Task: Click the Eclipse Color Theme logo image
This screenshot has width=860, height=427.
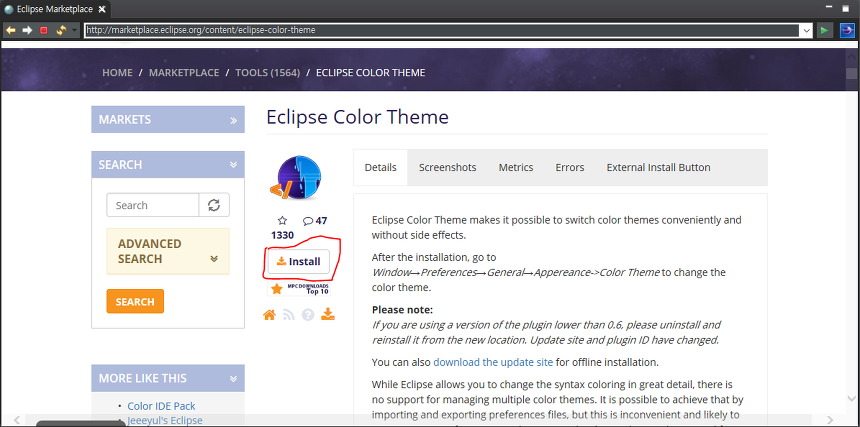Action: [296, 178]
